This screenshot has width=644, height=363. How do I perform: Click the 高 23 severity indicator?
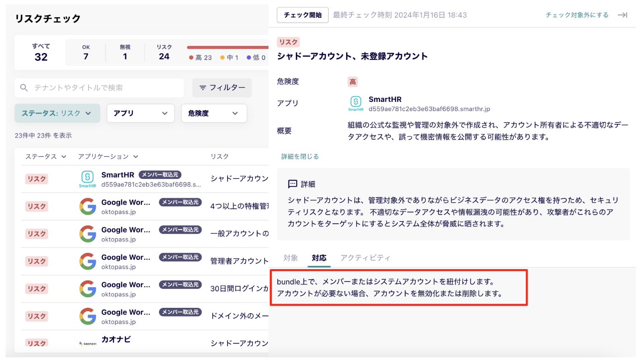pyautogui.click(x=200, y=58)
